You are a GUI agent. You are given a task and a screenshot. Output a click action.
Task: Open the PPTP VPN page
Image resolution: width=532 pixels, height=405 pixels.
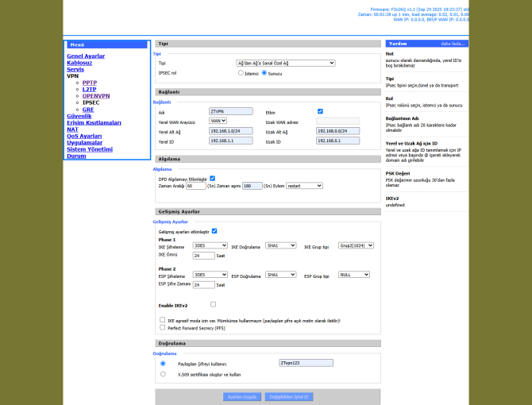pos(90,83)
